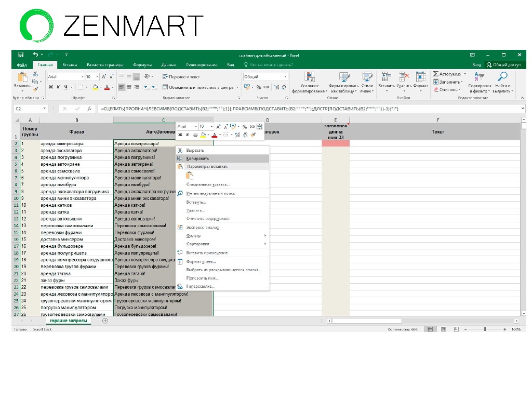532x399 pixels.
Task: Open the ribbon font name dropdown Arial
Action: (82, 77)
